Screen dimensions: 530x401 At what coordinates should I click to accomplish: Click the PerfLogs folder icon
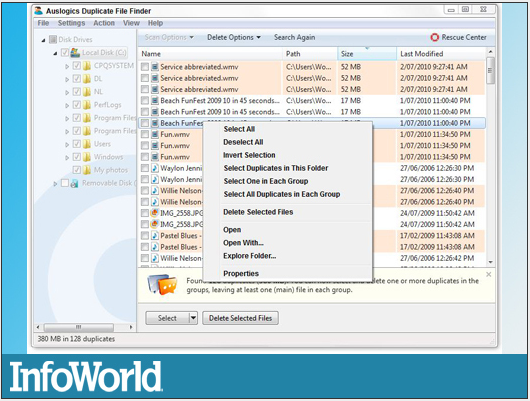[87, 105]
